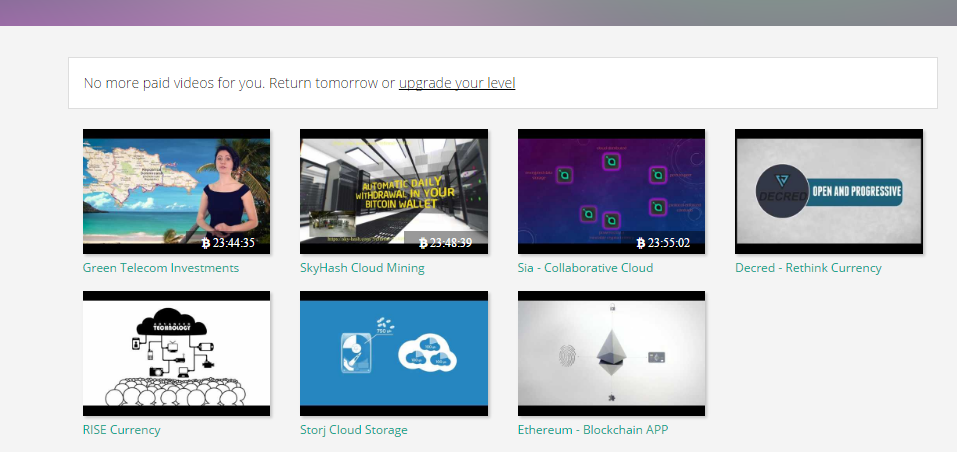957x452 pixels.
Task: Click the 'Sia - Collaborative Cloud' title link
Action: [585, 268]
